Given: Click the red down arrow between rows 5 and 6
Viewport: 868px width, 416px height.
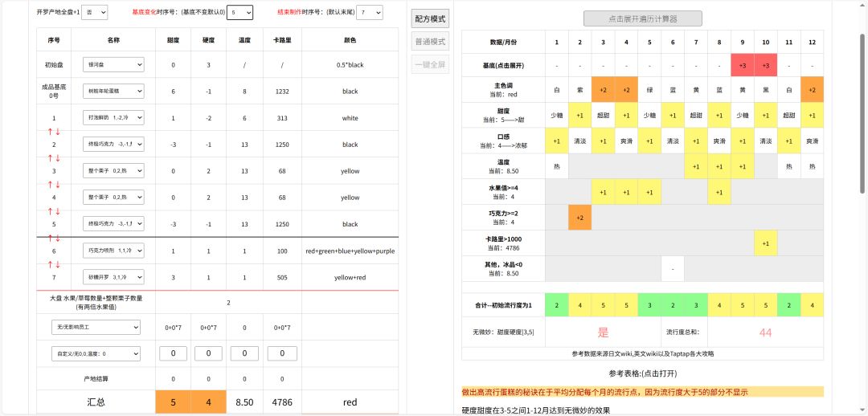Looking at the screenshot, I should pos(58,238).
